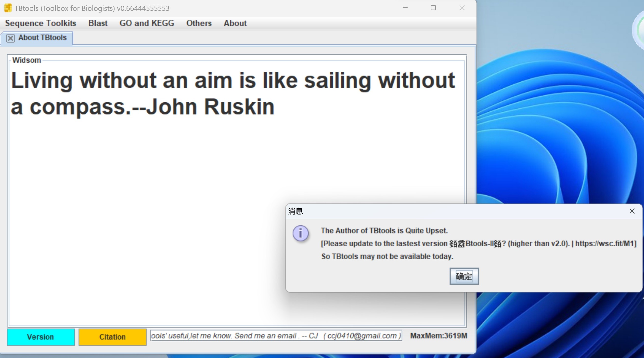Open the GO and KEGG menu

tap(147, 23)
